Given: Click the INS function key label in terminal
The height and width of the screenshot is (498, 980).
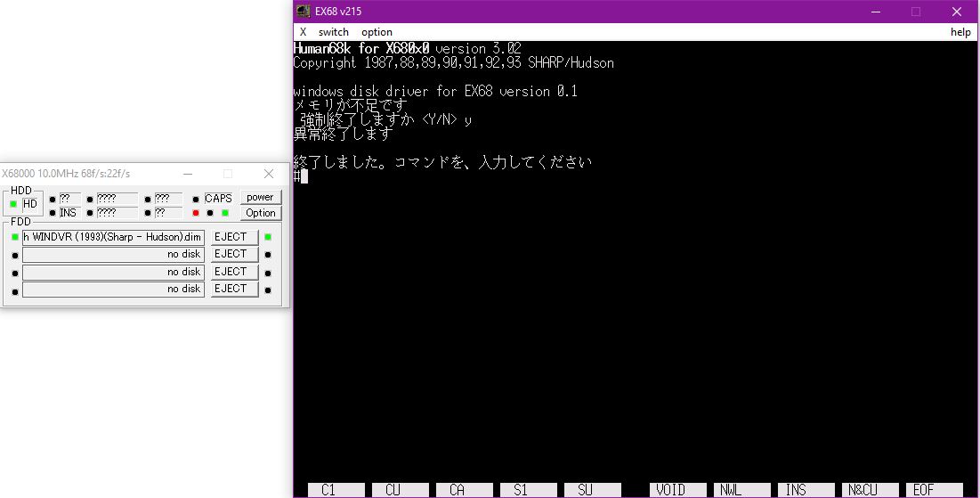Looking at the screenshot, I should [806, 490].
